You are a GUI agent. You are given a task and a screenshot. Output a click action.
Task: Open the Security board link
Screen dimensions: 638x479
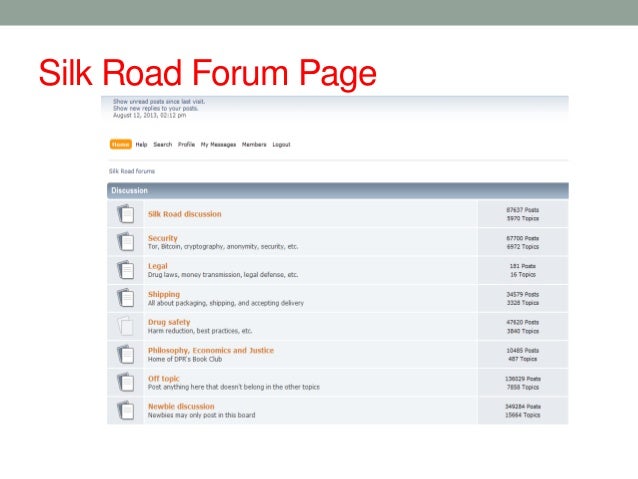[x=163, y=238]
